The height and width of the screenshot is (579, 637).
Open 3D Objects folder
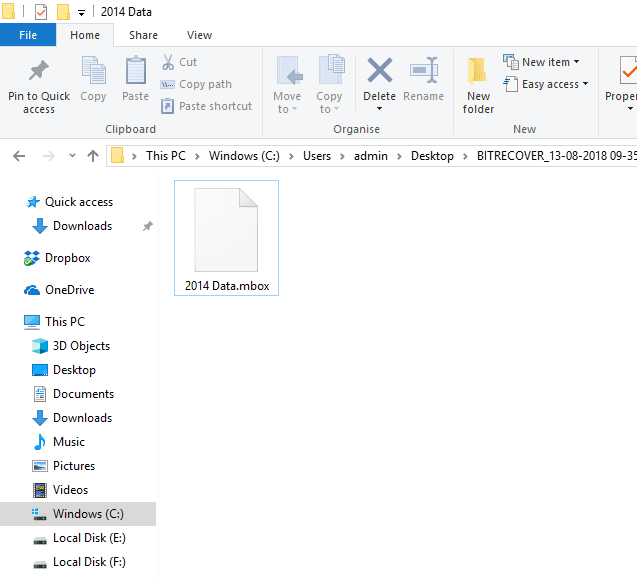pos(81,346)
